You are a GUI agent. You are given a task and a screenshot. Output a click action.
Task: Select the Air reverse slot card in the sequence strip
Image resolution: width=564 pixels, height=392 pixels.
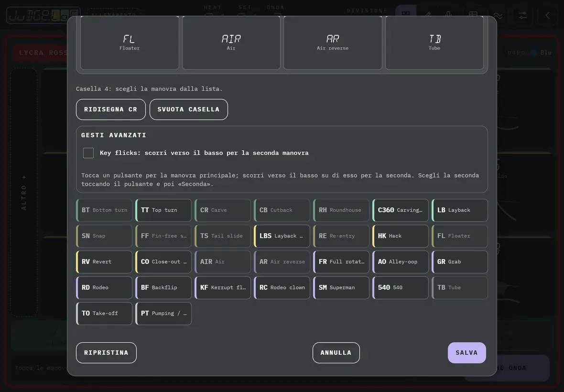tap(333, 43)
